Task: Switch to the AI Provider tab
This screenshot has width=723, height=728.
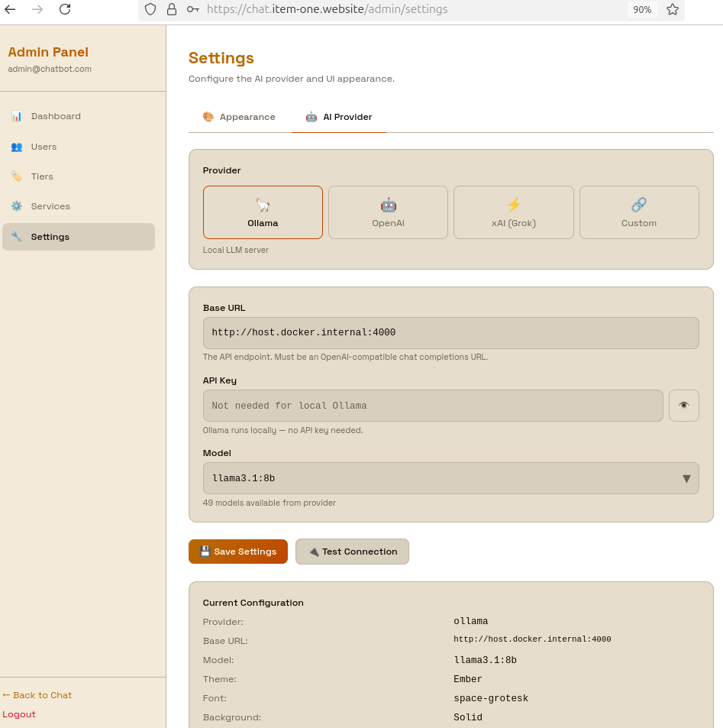Action: coord(339,117)
